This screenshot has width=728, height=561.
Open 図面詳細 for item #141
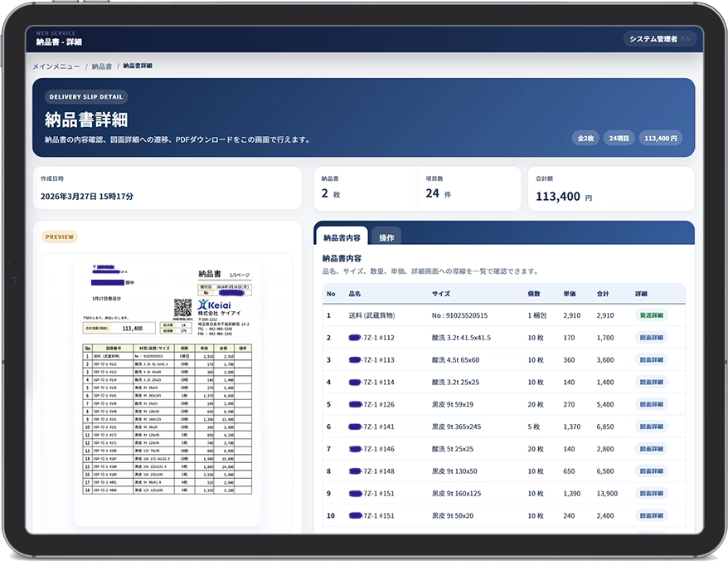(652, 427)
